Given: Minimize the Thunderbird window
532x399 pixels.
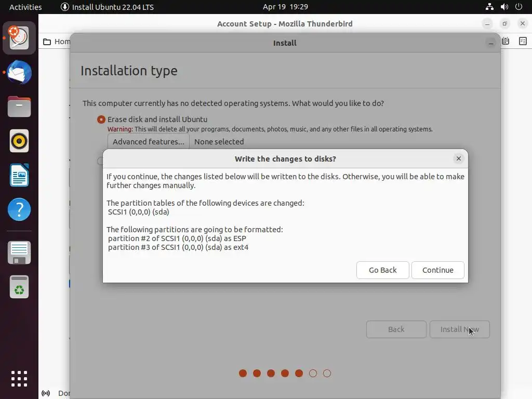Looking at the screenshot, I should tap(487, 24).
